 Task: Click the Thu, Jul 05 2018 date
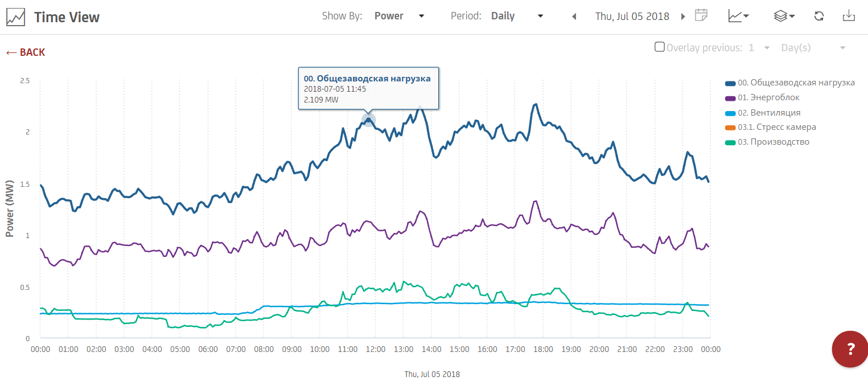click(x=632, y=16)
